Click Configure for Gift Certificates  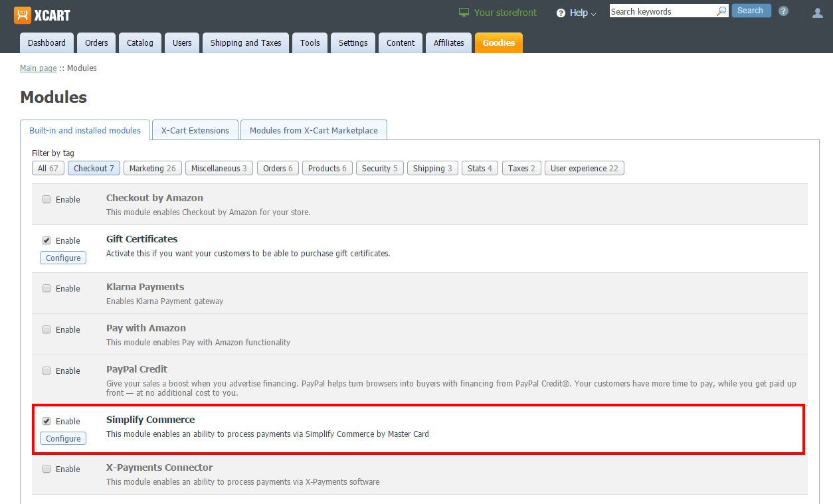pyautogui.click(x=63, y=258)
